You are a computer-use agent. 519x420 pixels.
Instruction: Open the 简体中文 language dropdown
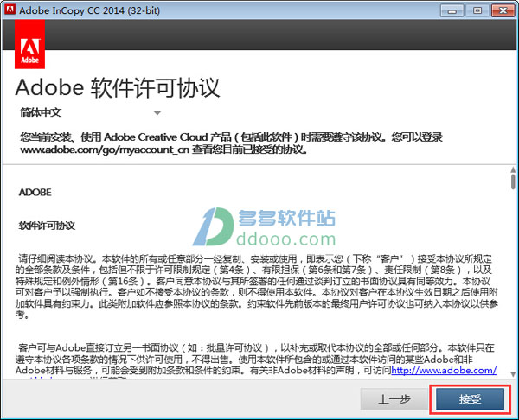pos(90,112)
